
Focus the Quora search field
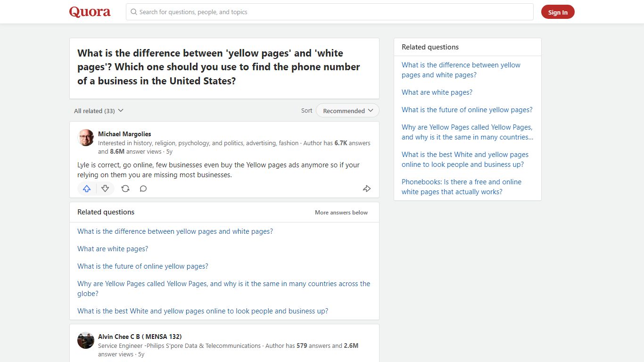(x=330, y=12)
